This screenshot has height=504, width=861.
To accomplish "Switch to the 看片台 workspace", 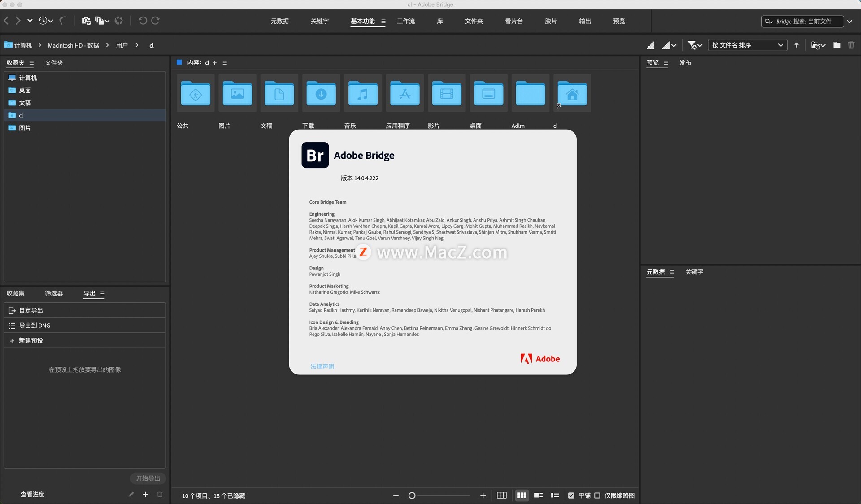I will (514, 21).
